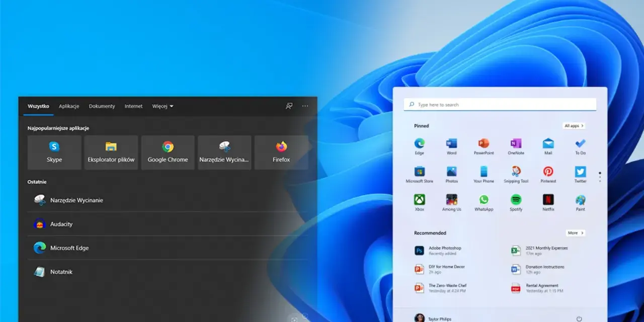Open Rental Agreement PDF
Viewport: 644px width, 322px height.
click(x=537, y=288)
